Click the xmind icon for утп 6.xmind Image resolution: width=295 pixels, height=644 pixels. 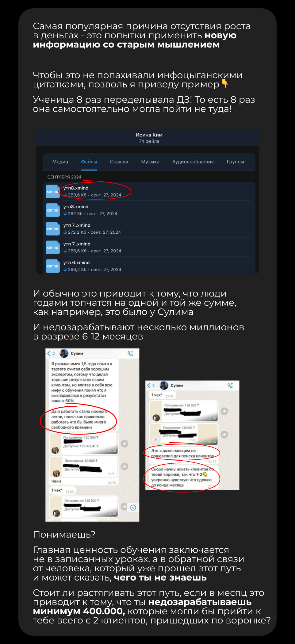tap(52, 266)
